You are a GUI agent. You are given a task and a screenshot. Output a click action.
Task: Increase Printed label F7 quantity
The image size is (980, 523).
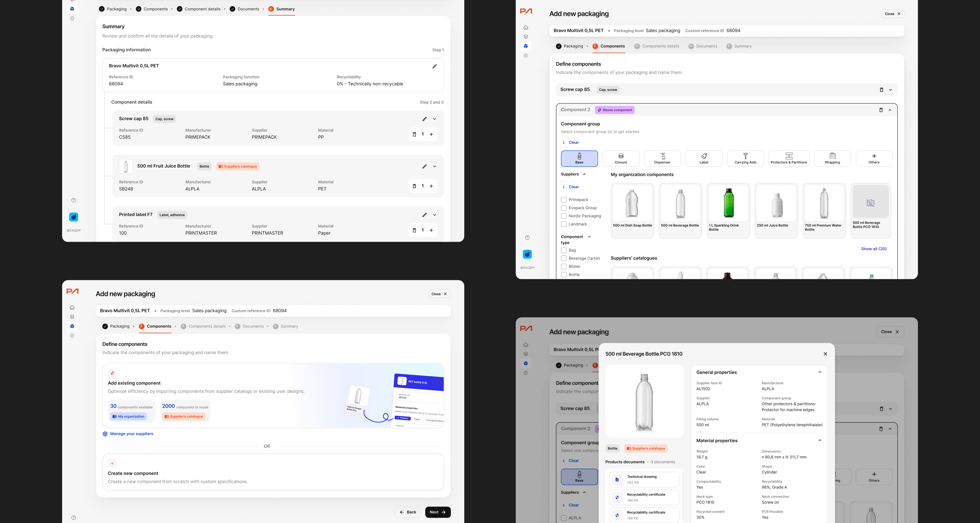click(431, 230)
